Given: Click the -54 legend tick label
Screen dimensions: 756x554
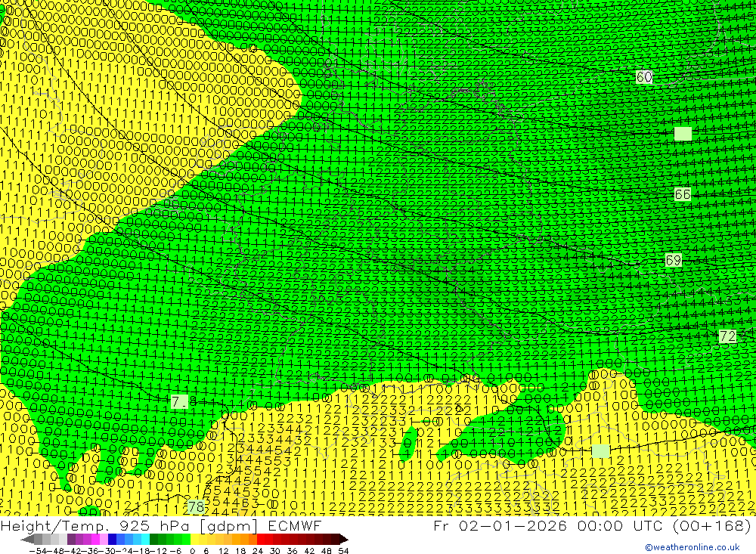Looking at the screenshot, I should [38, 551].
